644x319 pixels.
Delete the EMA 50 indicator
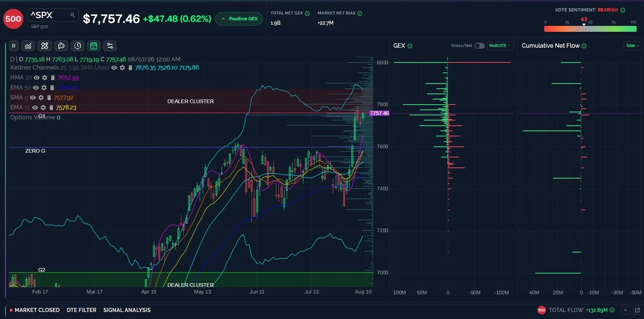(52, 88)
